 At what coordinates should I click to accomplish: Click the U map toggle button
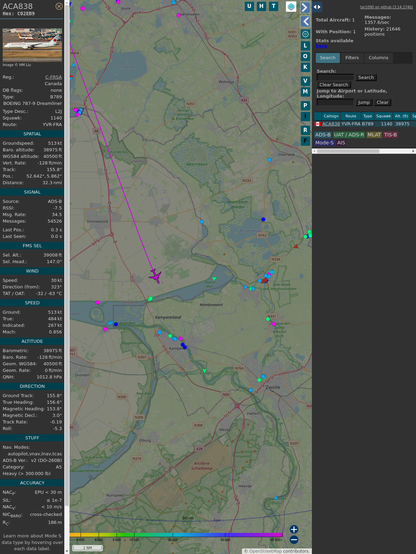pyautogui.click(x=249, y=6)
